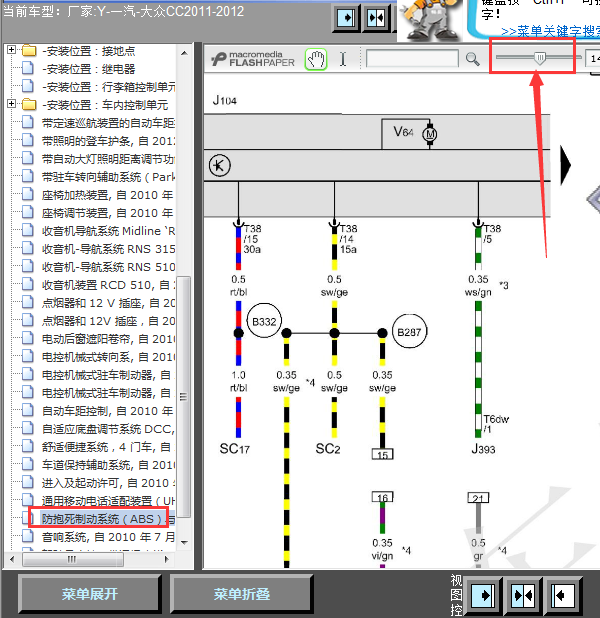Open 音响系统, 自 2010 年 7 月 document
This screenshot has width=600, height=618.
coord(108,537)
